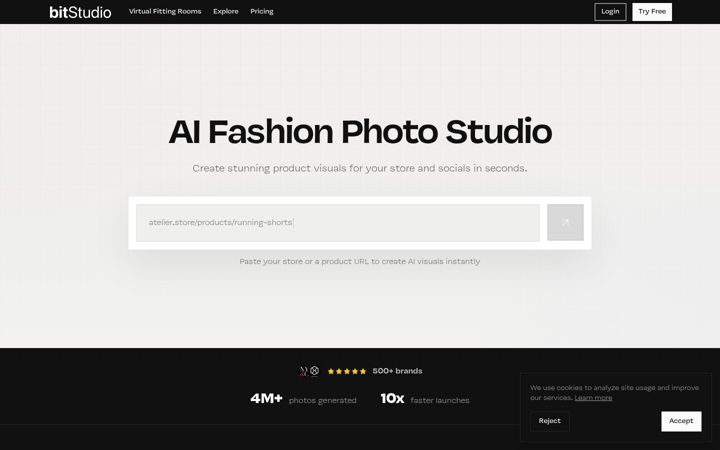Image resolution: width=720 pixels, height=450 pixels.
Task: Reject cookies
Action: pyautogui.click(x=550, y=421)
